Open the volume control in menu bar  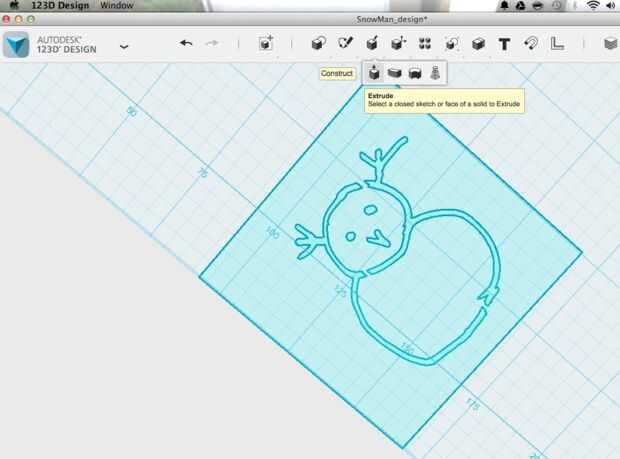(x=611, y=6)
